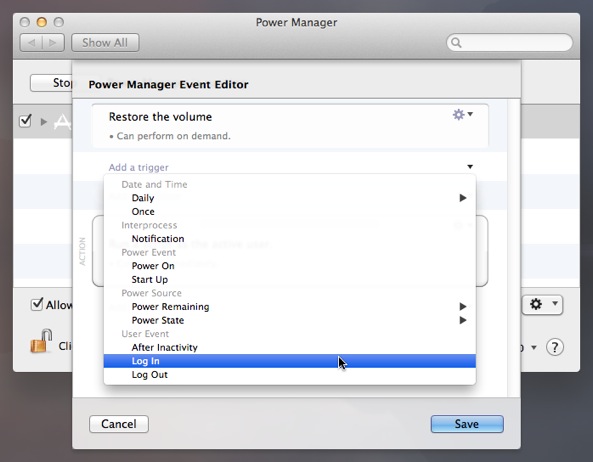Toggle the event checkbox in the list row

click(25, 121)
